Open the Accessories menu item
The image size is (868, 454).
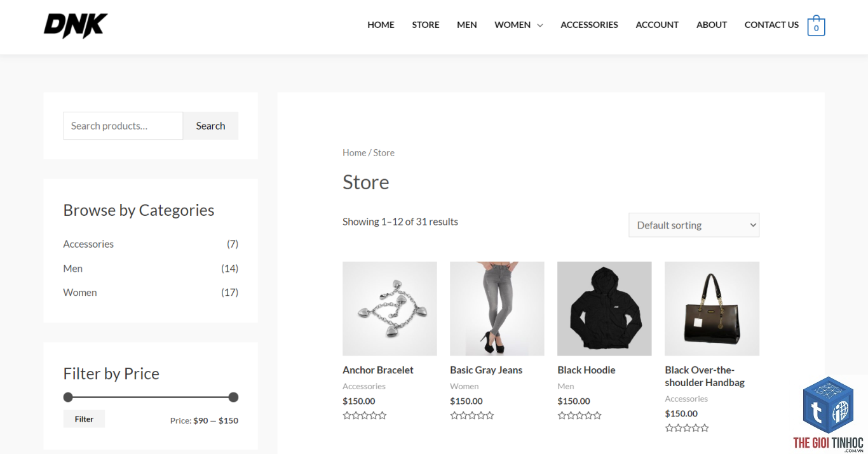pos(589,25)
